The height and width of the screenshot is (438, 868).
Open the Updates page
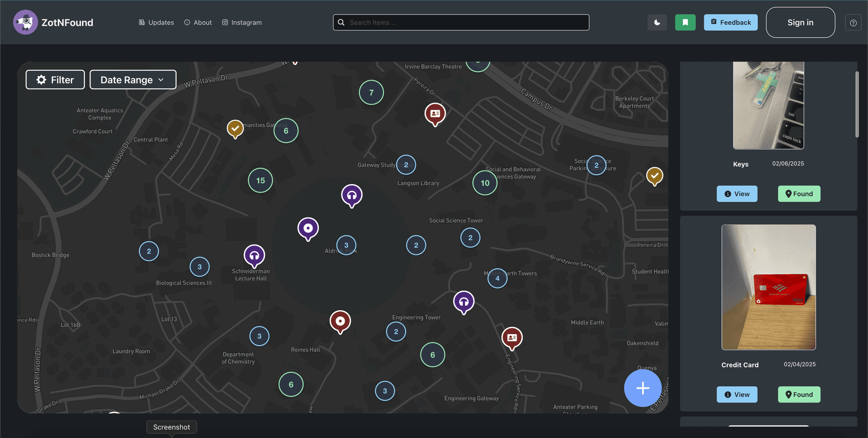click(x=156, y=22)
